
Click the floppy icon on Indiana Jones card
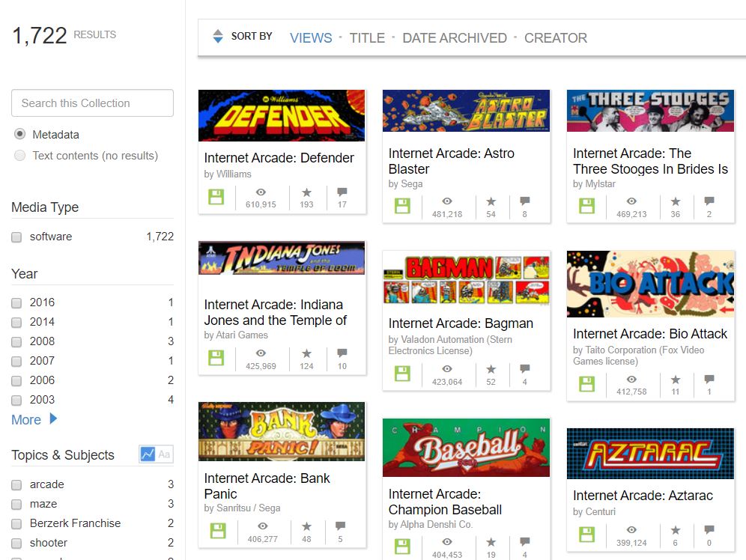coord(216,358)
